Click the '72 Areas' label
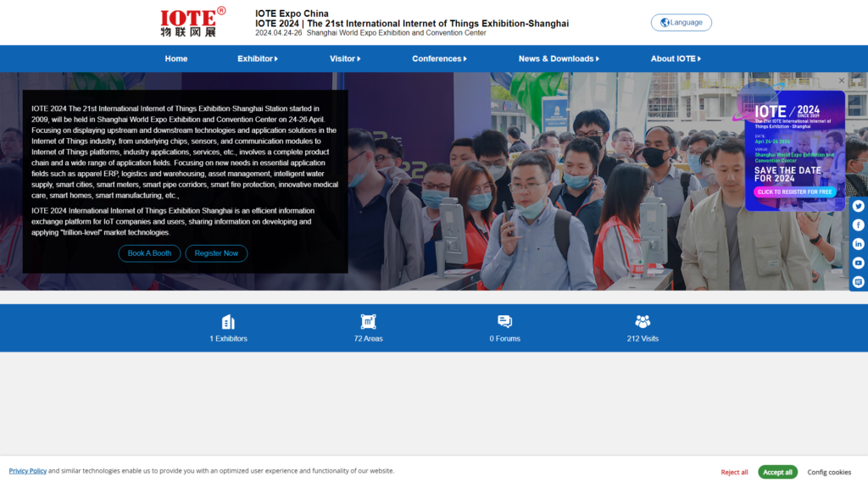 point(368,339)
